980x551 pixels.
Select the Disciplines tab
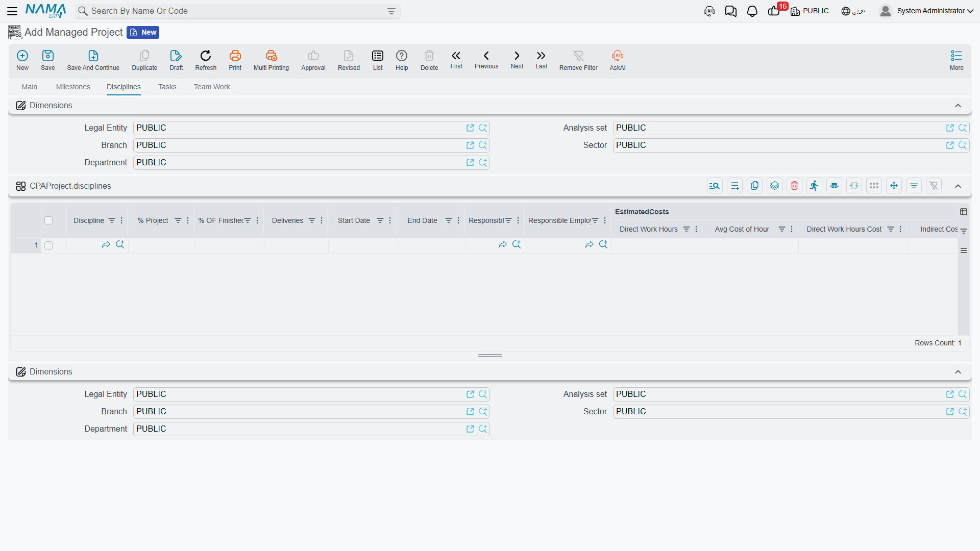point(124,87)
